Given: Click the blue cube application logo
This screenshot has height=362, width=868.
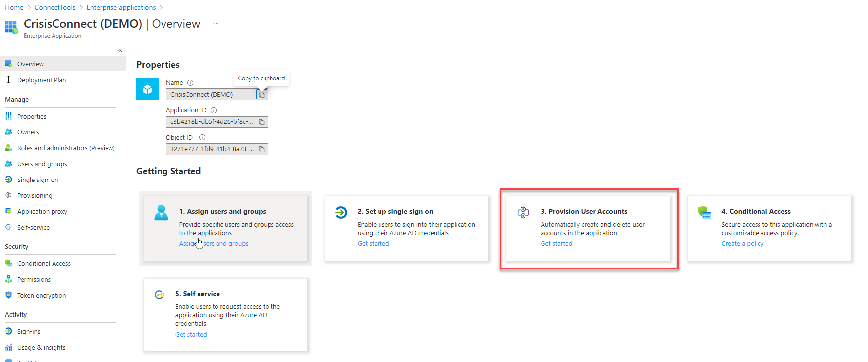Looking at the screenshot, I should tap(147, 89).
